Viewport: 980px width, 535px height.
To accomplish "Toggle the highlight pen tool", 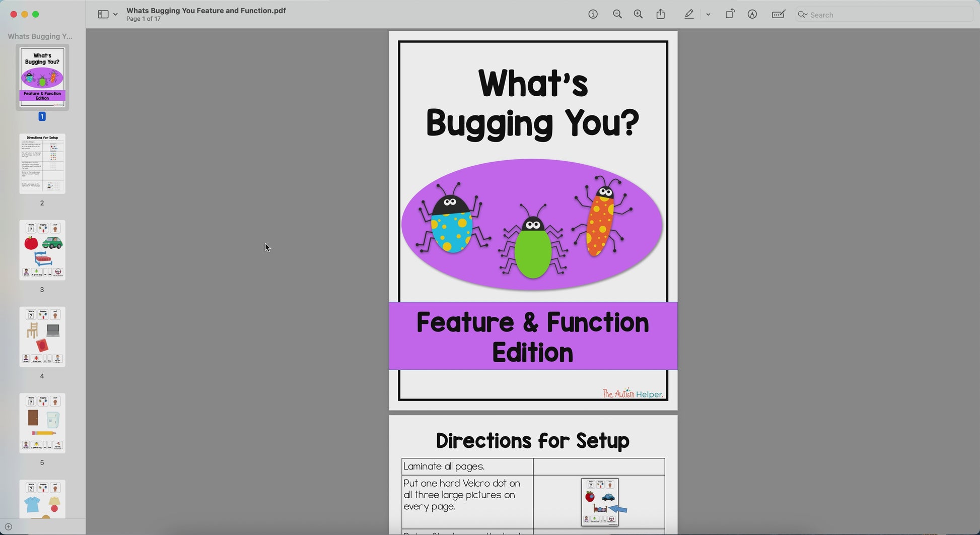I will (x=689, y=15).
